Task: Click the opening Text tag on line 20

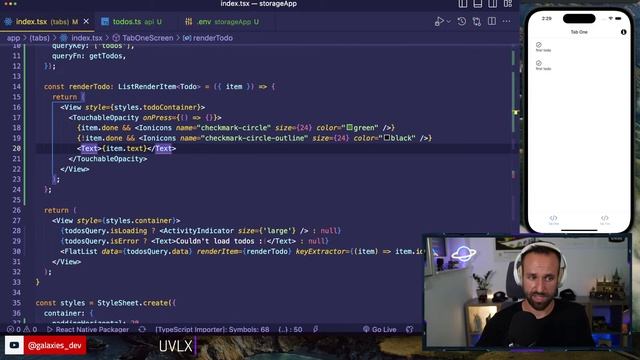Action: coord(89,148)
